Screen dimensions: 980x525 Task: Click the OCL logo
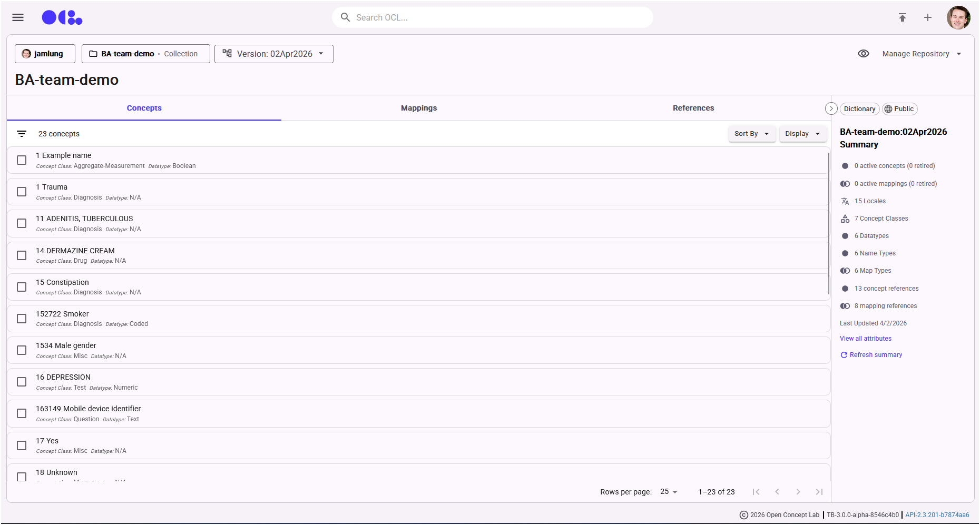(x=62, y=17)
